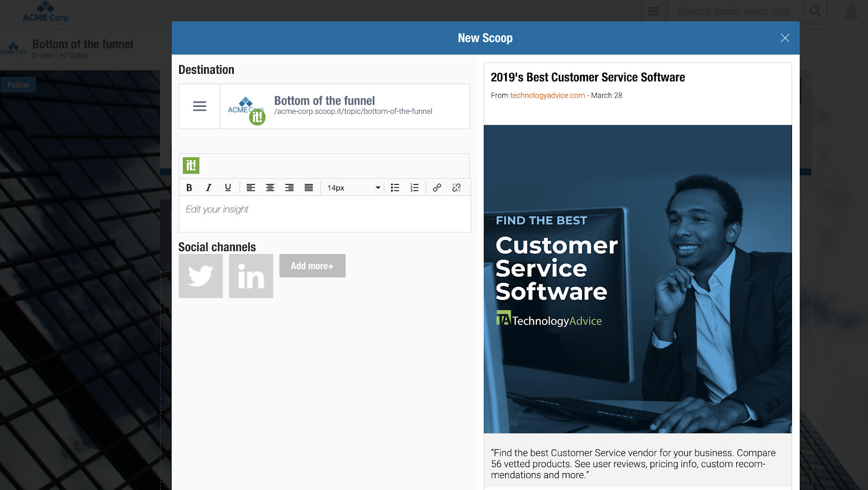Insert a hyperlink in insight
This screenshot has width=868, height=490.
pos(437,188)
